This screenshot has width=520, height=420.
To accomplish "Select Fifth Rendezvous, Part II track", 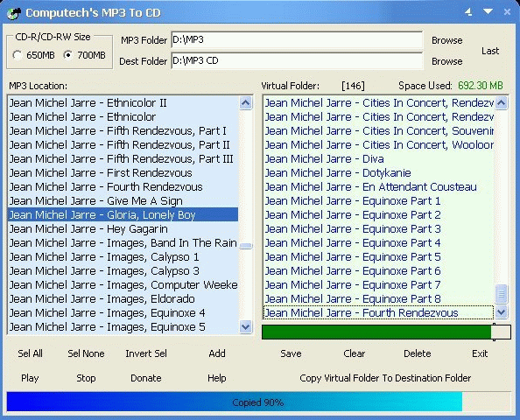I will [123, 145].
